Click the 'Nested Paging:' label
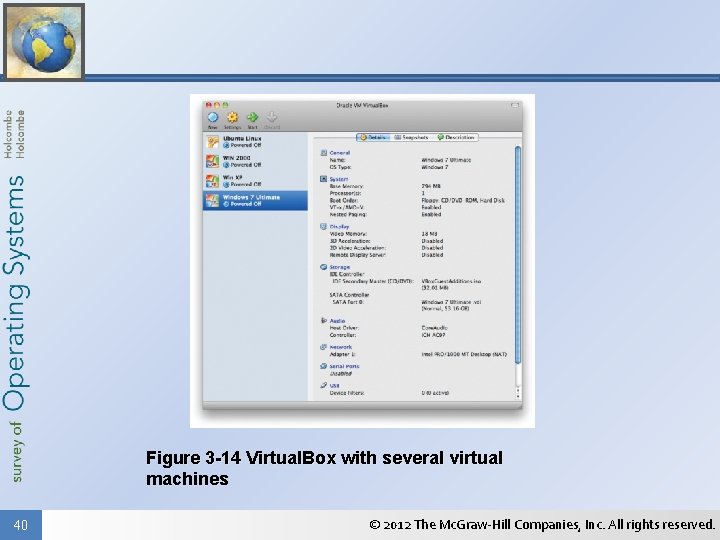This screenshot has height=540, width=720. pos(349,214)
